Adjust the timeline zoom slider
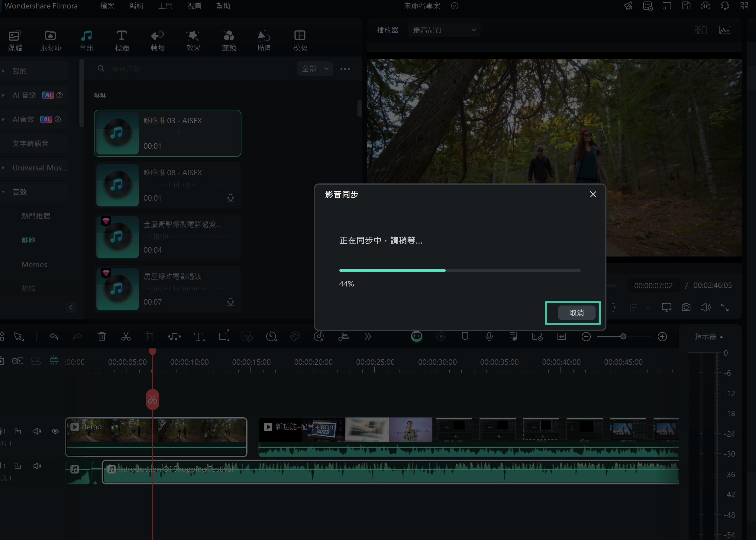756x540 pixels. [x=623, y=337]
